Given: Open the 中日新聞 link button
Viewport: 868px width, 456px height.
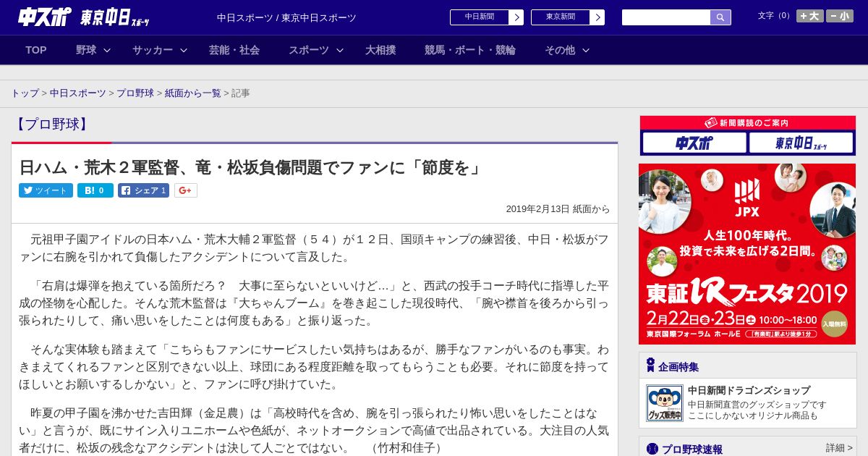Looking at the screenshot, I should [x=486, y=17].
